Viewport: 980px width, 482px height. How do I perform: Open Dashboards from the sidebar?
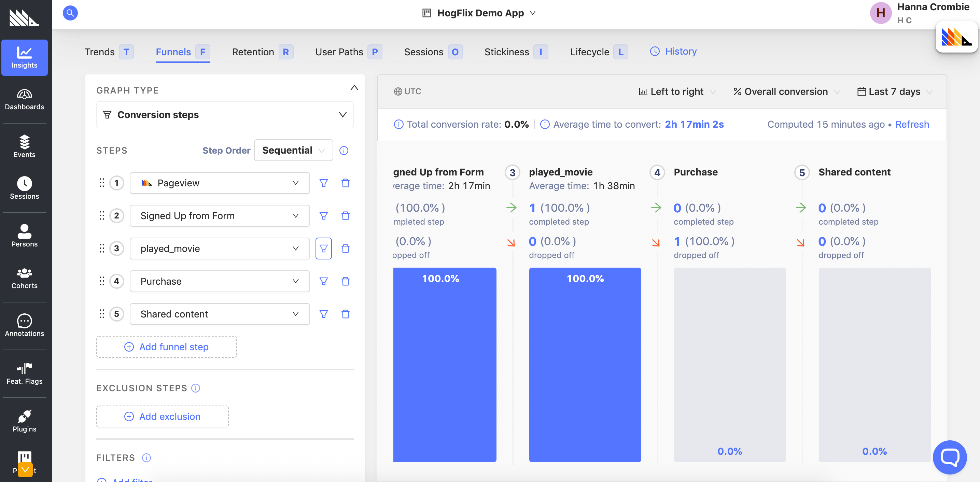24,99
